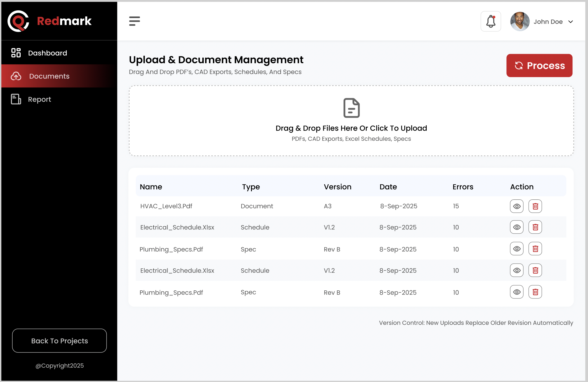Toggle the hamburger sidebar menu

tap(134, 21)
